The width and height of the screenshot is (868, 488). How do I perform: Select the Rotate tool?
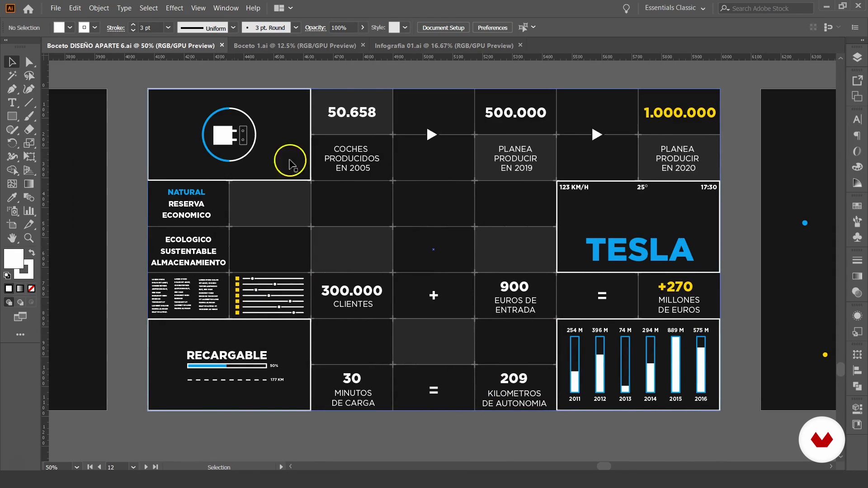(x=12, y=143)
